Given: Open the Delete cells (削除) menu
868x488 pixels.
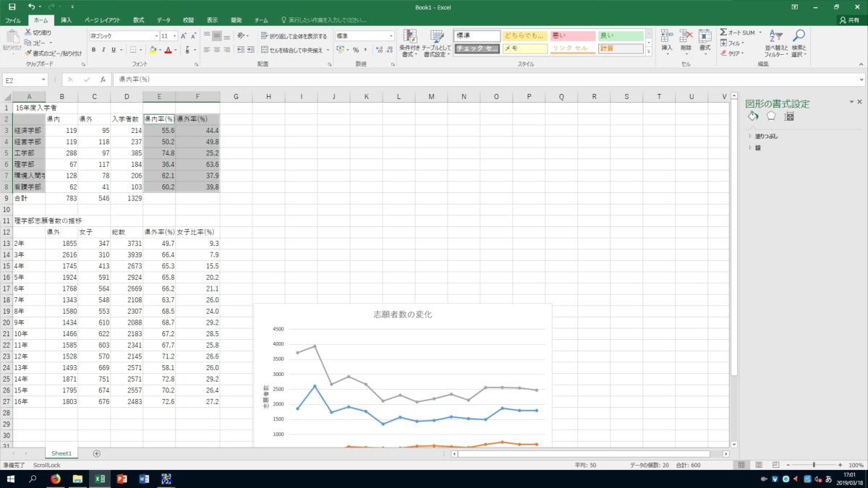Looking at the screenshot, I should [x=686, y=43].
